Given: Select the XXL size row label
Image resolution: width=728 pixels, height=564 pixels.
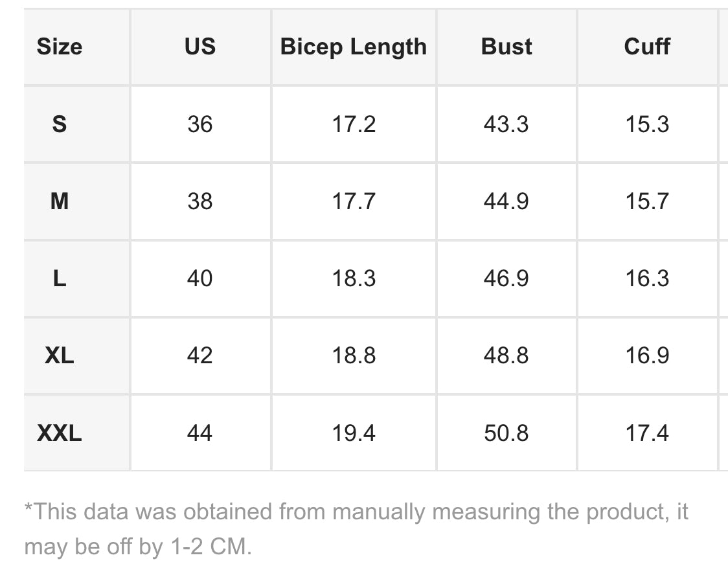Looking at the screenshot, I should pyautogui.click(x=60, y=433).
